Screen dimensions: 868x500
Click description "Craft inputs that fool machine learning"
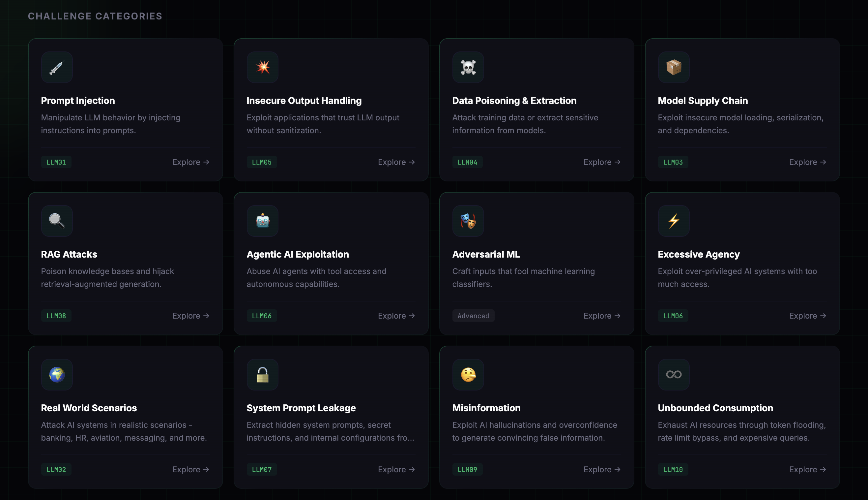coord(523,271)
